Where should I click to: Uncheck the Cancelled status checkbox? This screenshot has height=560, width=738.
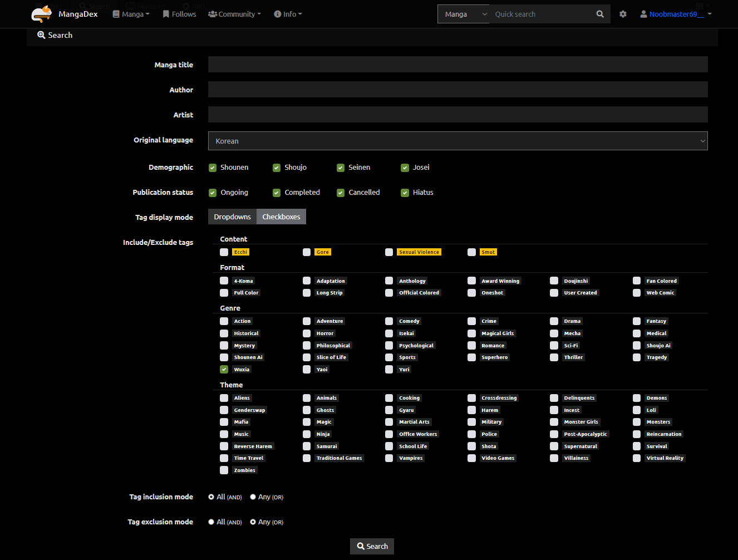point(341,193)
